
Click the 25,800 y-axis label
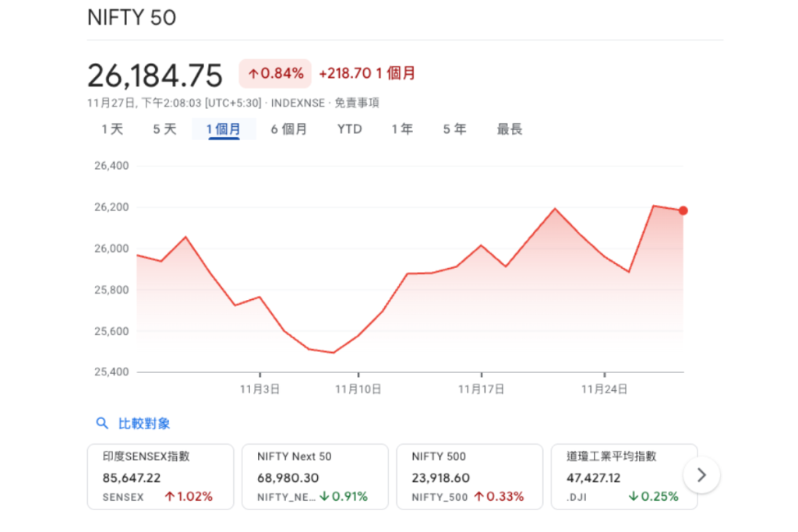tap(111, 290)
